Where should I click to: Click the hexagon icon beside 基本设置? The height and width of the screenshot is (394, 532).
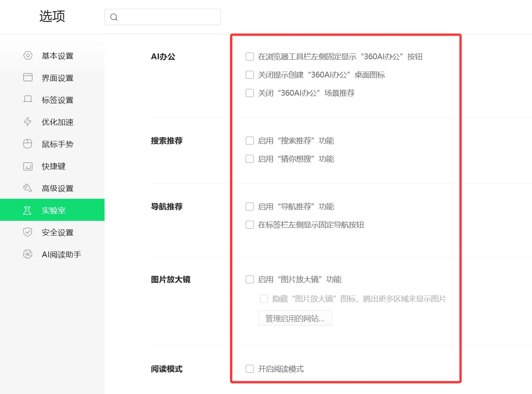pyautogui.click(x=28, y=55)
